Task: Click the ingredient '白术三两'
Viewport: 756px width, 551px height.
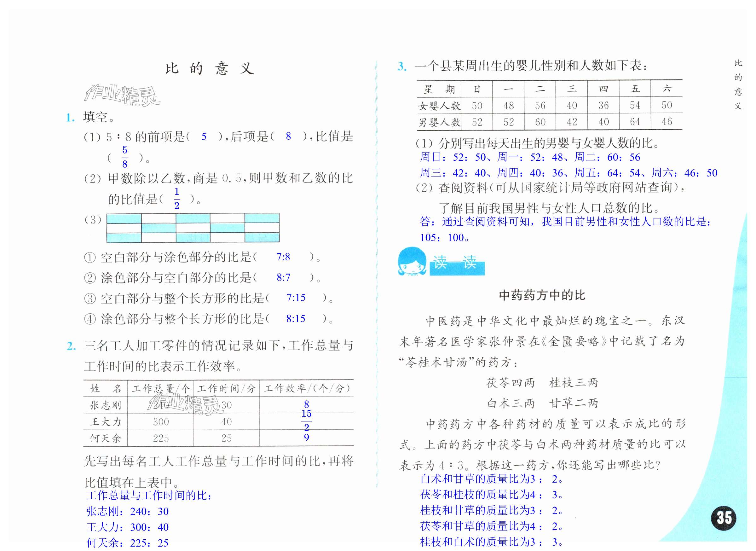Action: [x=510, y=403]
